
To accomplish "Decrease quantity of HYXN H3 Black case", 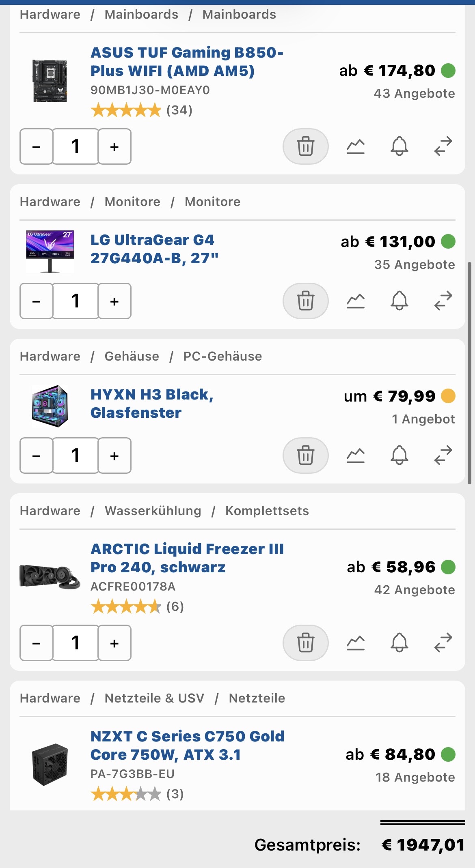I will (36, 455).
